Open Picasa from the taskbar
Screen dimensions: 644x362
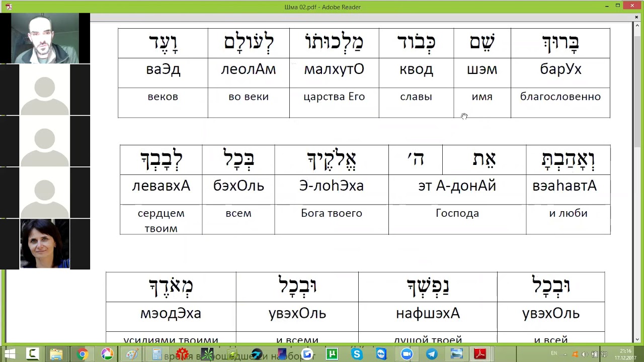coord(107,354)
